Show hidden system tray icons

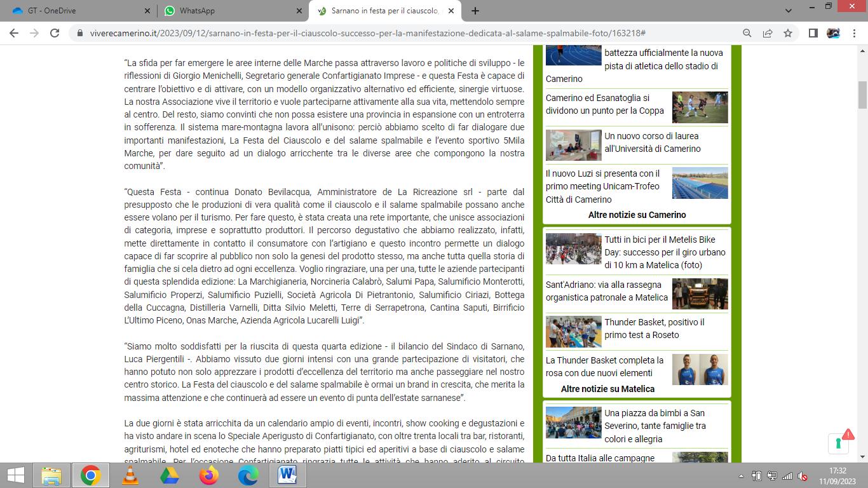740,476
